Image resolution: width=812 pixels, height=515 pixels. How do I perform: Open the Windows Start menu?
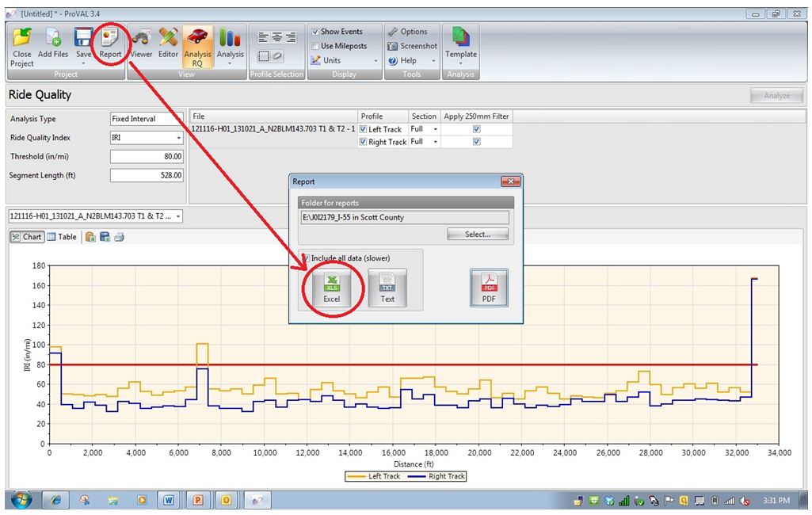click(21, 500)
